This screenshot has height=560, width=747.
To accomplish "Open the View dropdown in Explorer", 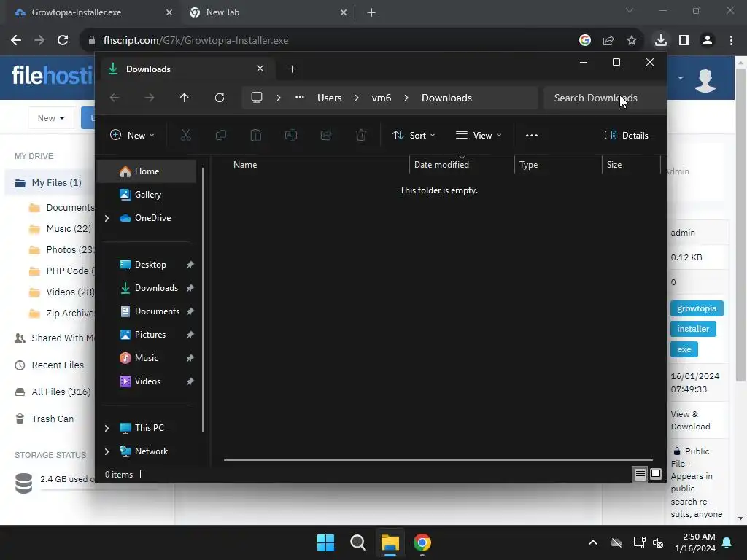I will [479, 135].
